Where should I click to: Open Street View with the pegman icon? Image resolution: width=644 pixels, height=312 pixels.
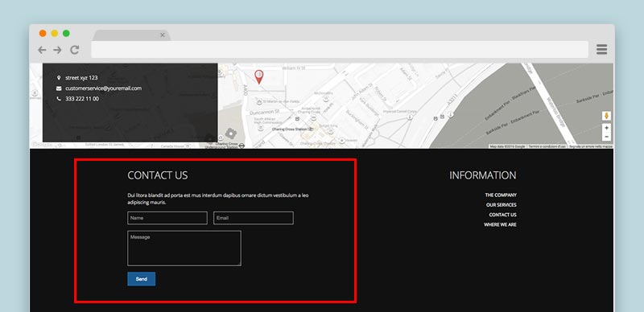tap(606, 116)
